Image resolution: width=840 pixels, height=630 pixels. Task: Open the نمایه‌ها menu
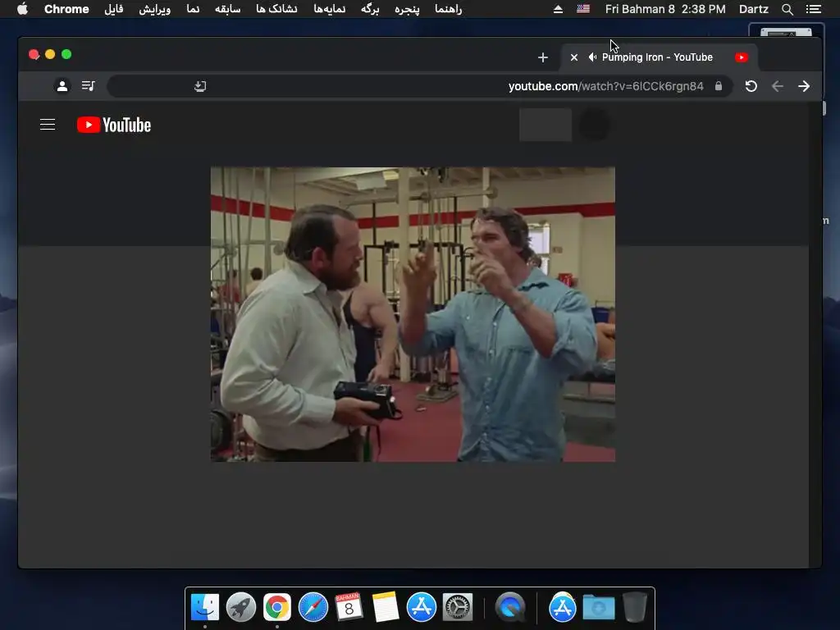330,9
